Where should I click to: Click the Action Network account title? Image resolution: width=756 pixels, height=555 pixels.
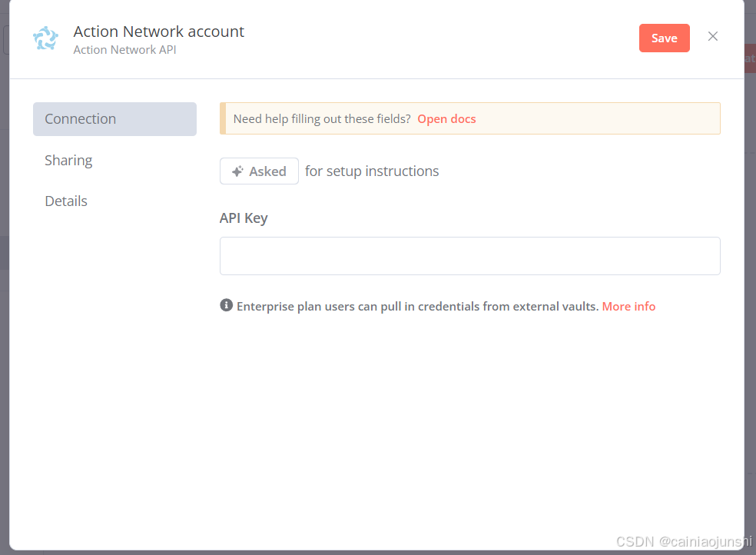click(158, 32)
